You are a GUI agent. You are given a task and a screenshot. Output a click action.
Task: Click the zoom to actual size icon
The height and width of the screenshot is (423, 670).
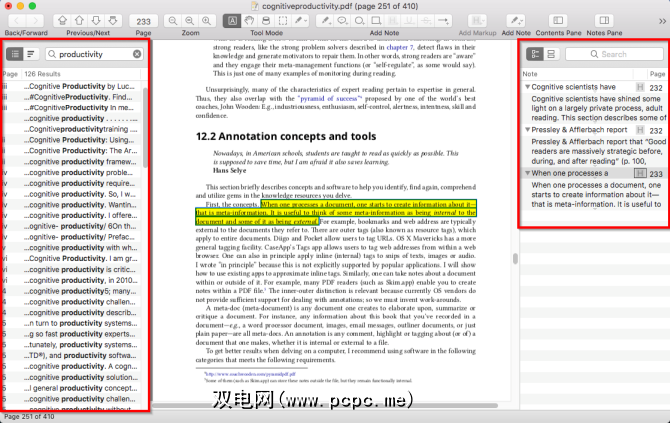[x=189, y=21]
